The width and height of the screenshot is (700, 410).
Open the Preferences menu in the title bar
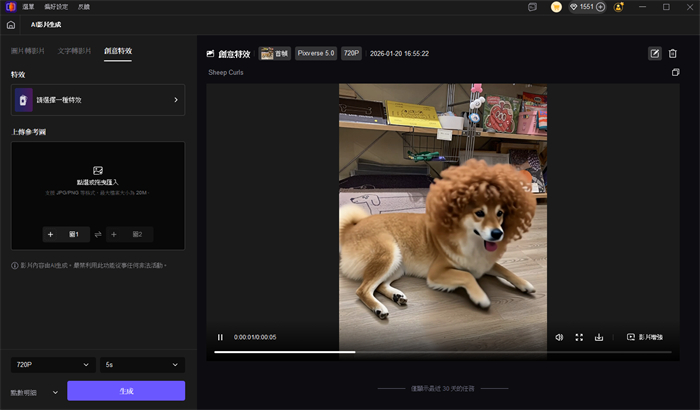click(56, 7)
